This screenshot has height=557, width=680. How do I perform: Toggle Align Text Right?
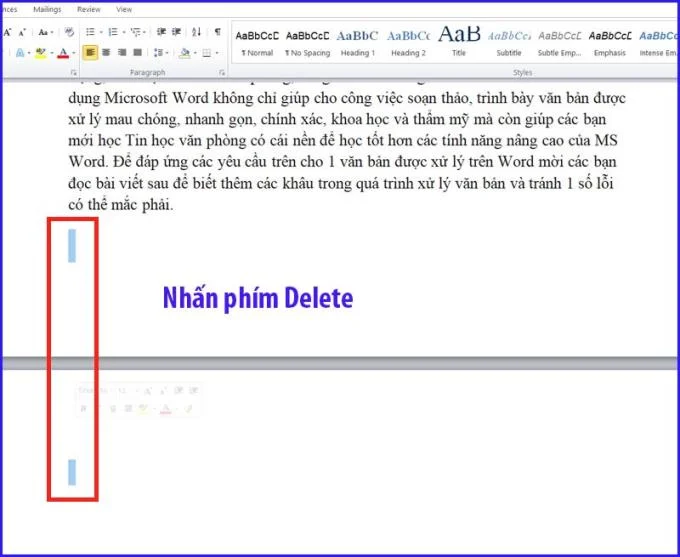pos(122,53)
